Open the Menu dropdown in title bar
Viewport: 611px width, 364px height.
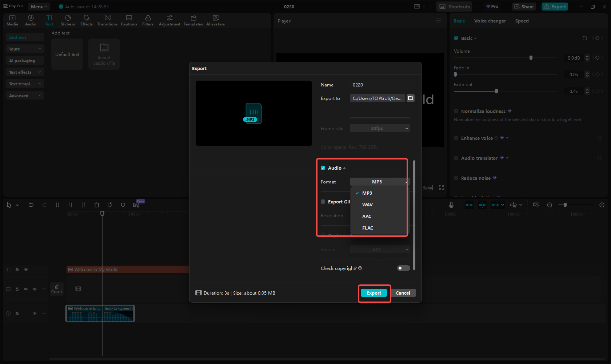39,7
